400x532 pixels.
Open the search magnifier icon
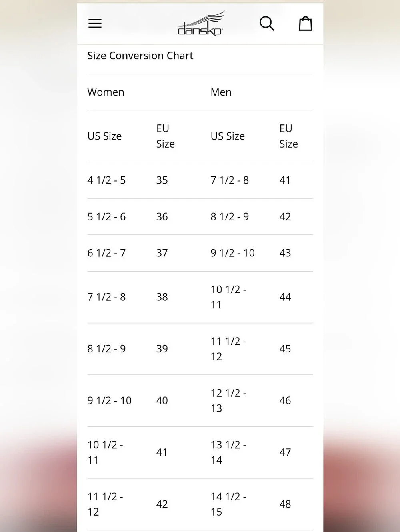[x=267, y=24]
